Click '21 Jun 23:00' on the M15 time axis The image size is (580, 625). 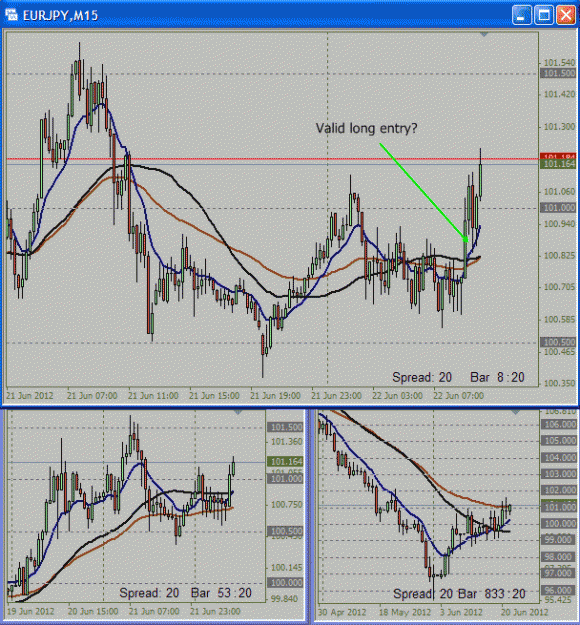336,396
